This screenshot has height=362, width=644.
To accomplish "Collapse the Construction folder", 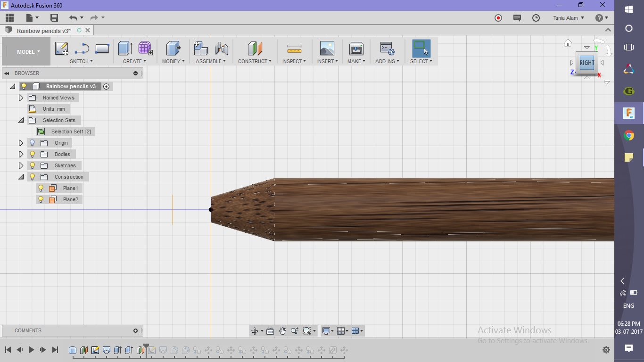I will click(x=21, y=177).
